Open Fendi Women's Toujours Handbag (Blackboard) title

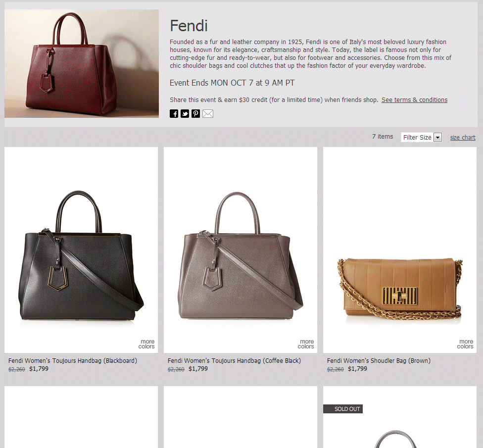click(x=73, y=360)
